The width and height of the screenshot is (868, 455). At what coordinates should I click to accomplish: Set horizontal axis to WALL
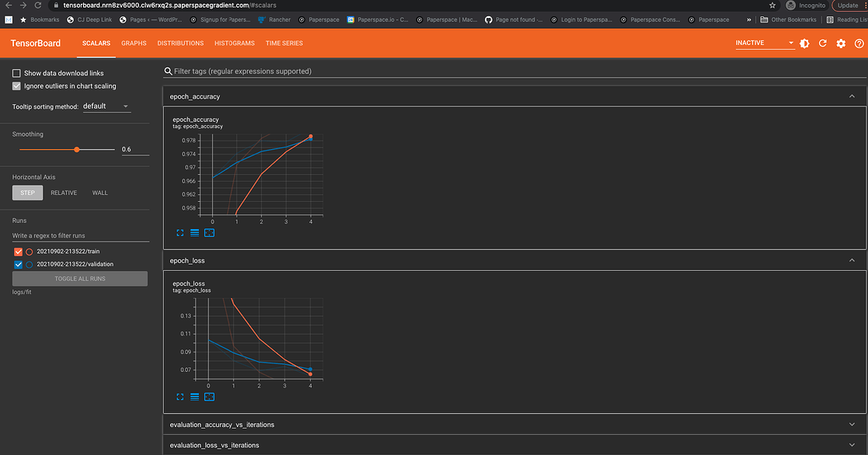pos(100,193)
